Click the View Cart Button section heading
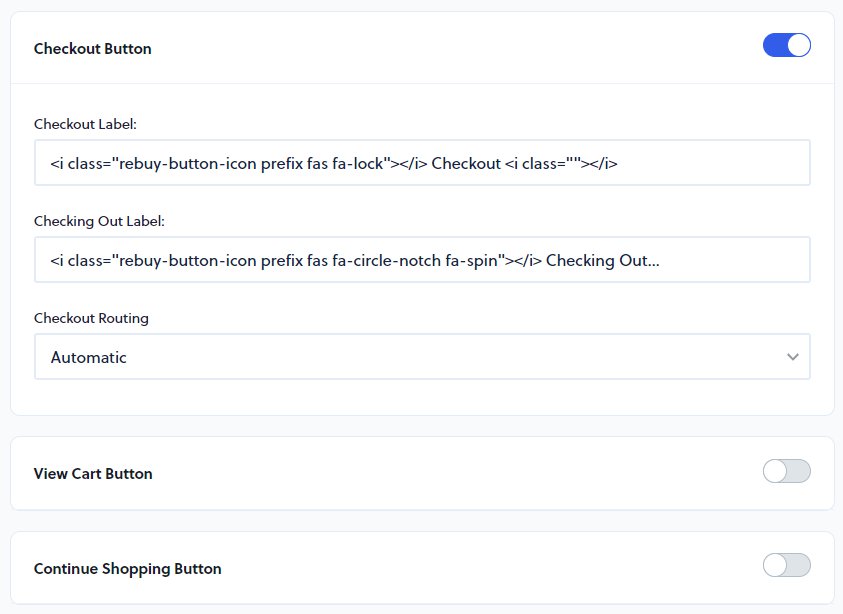Image resolution: width=843 pixels, height=614 pixels. pos(92,473)
